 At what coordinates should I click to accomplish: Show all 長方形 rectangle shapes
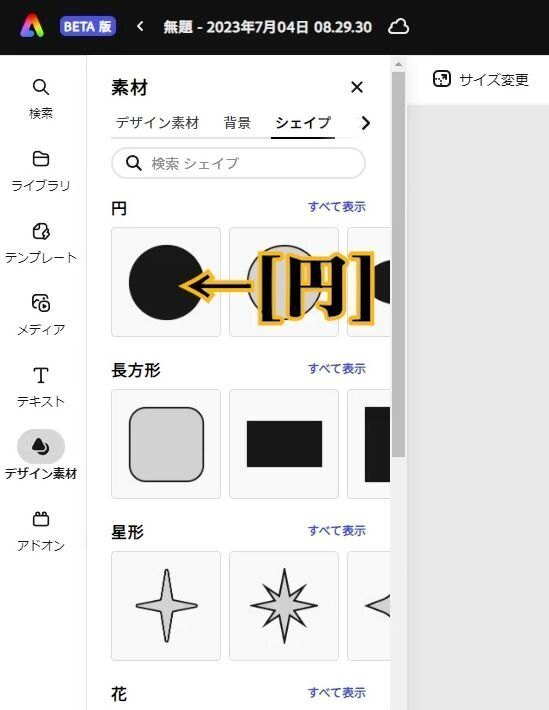tap(337, 369)
